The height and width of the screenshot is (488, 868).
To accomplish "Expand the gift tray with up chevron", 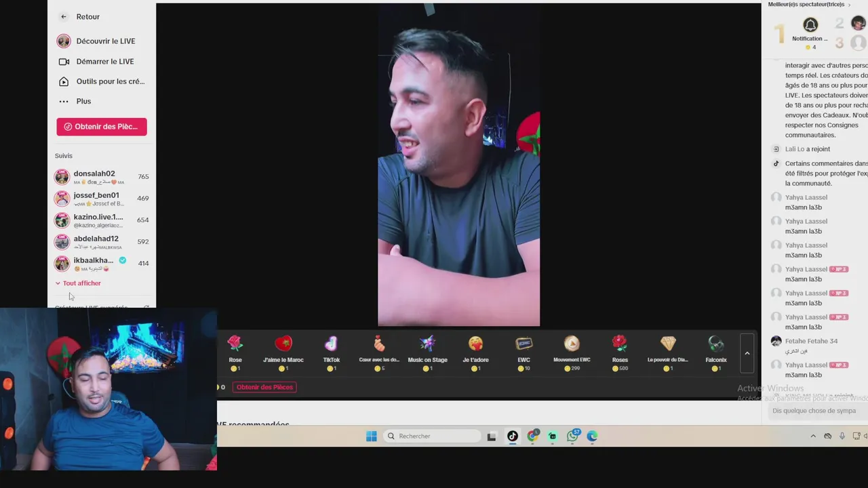I will tap(747, 353).
